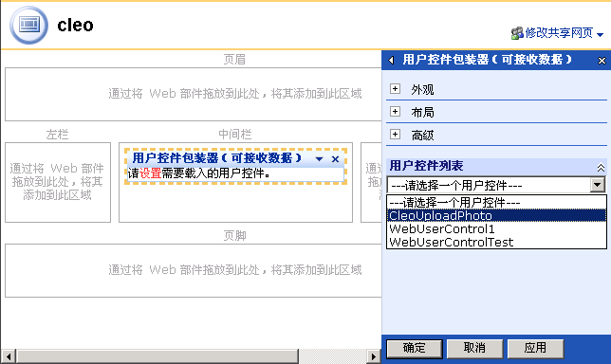Click the red 设置 link
The width and height of the screenshot is (611, 364).
point(151,173)
